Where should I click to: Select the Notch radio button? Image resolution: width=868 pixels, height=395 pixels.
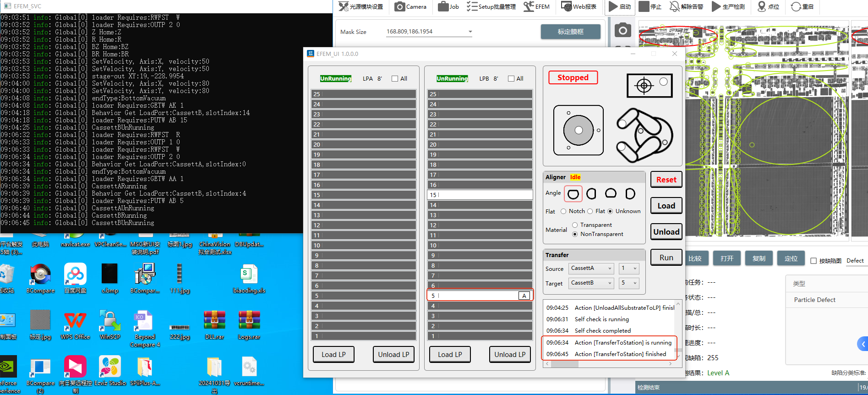[563, 211]
